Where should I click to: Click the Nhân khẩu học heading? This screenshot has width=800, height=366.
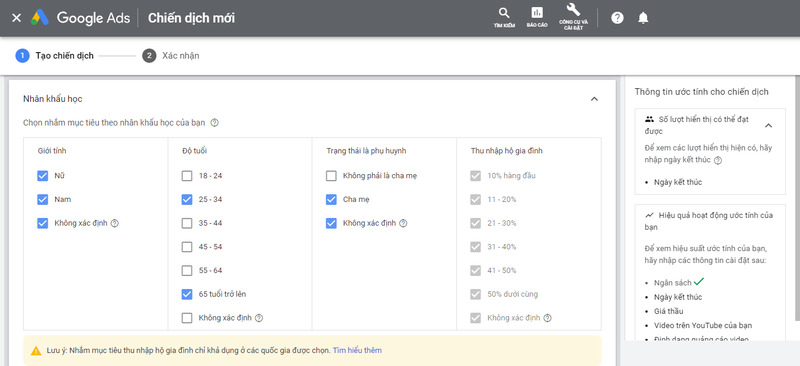[x=53, y=99]
